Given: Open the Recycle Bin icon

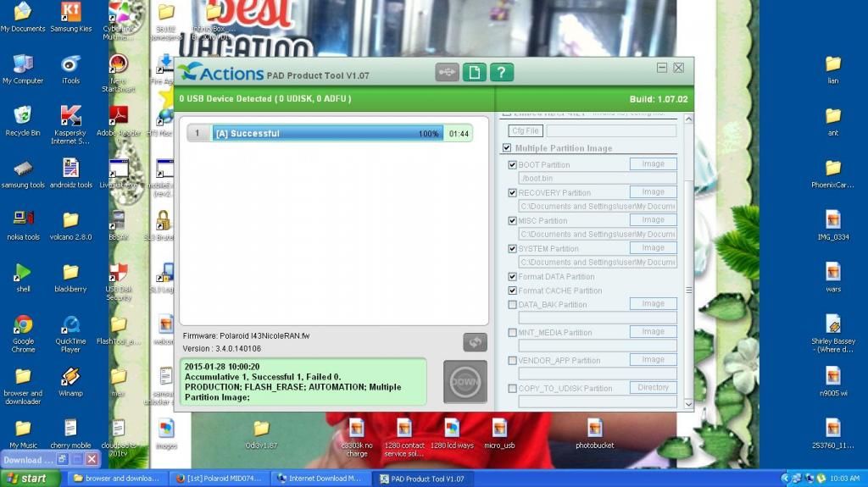Looking at the screenshot, I should 23,122.
